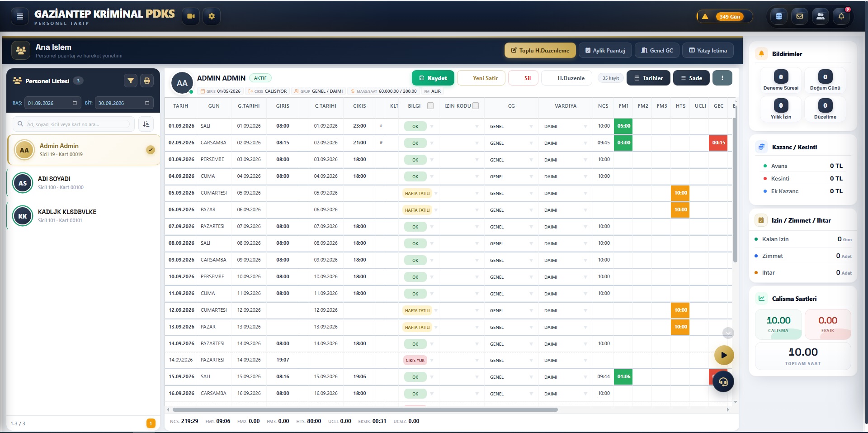The image size is (868, 433).
Task: Click the horizontal scrollbar under the table
Action: click(x=365, y=409)
